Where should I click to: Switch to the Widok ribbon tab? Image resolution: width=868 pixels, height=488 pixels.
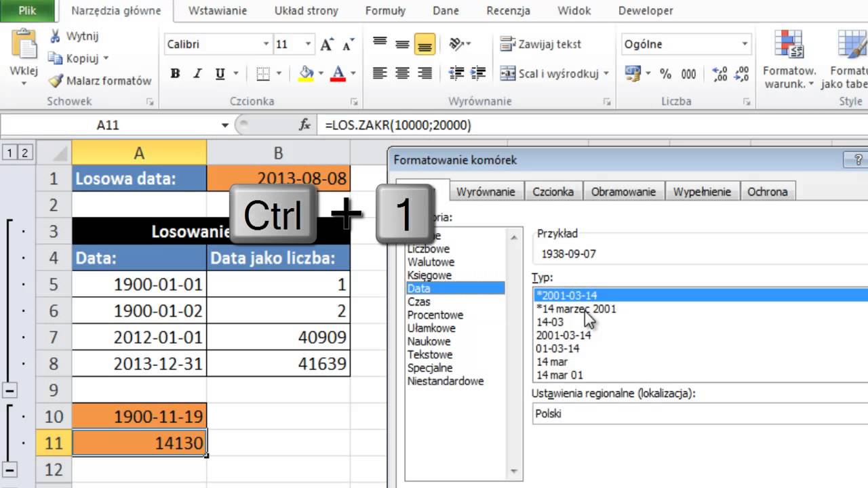(574, 11)
